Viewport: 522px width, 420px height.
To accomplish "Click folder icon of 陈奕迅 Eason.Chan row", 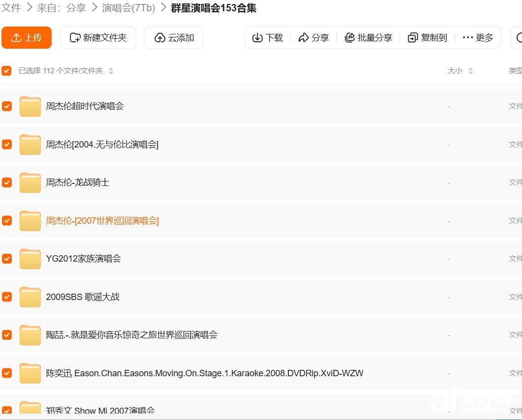I will pos(30,373).
